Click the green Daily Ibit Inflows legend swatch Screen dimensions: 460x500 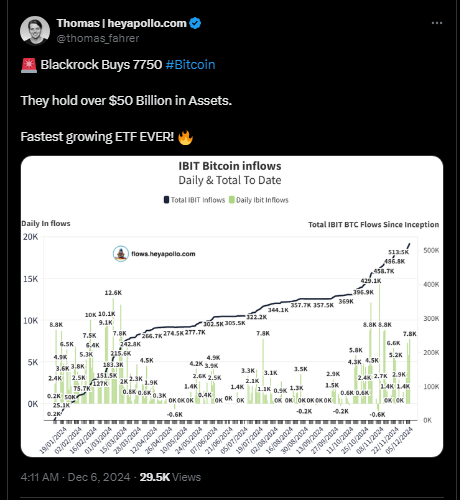tap(232, 200)
